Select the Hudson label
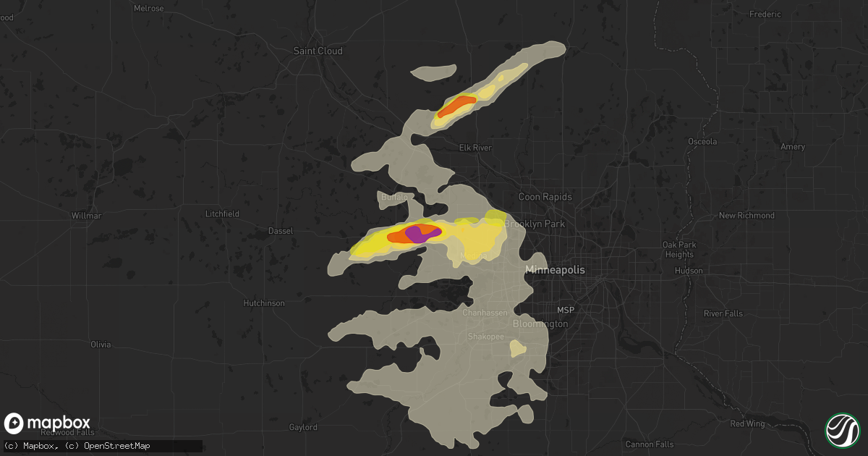Image resolution: width=868 pixels, height=456 pixels. coord(688,271)
